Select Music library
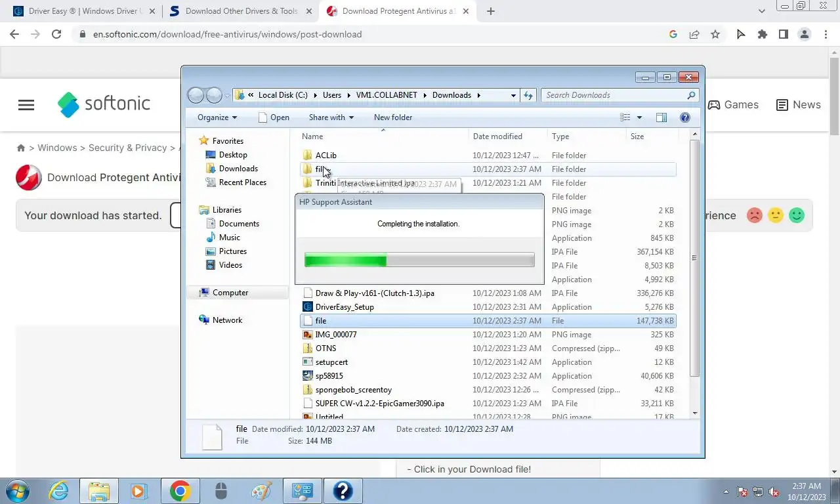 pos(230,238)
